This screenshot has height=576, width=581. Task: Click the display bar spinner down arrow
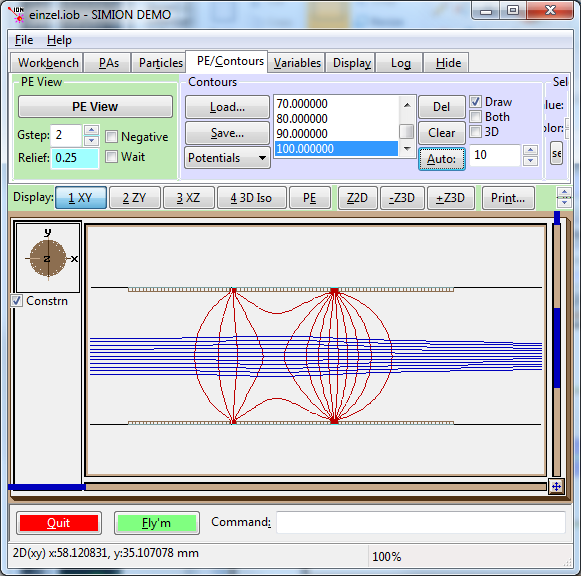564,202
